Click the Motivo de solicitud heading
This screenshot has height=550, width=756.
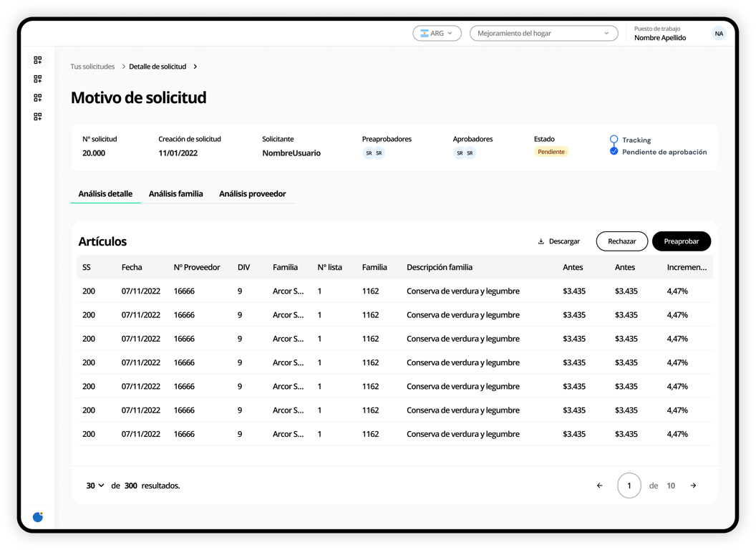[138, 97]
